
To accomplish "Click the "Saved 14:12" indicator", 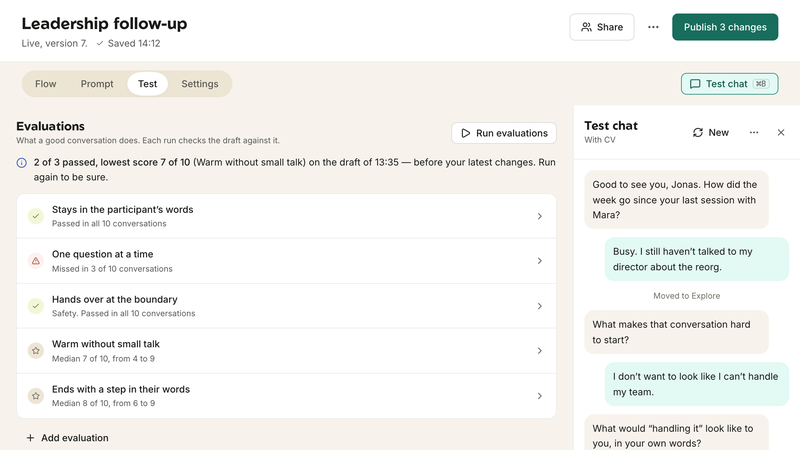I will click(128, 43).
